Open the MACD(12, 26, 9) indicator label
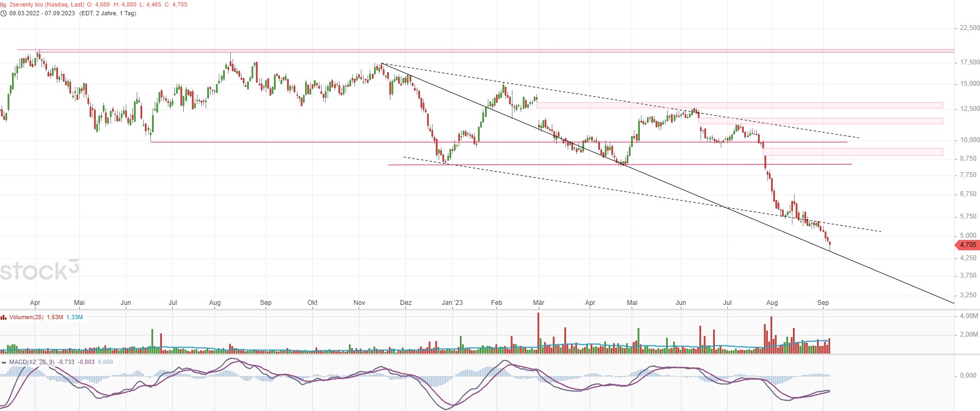980x411 pixels. [x=32, y=362]
